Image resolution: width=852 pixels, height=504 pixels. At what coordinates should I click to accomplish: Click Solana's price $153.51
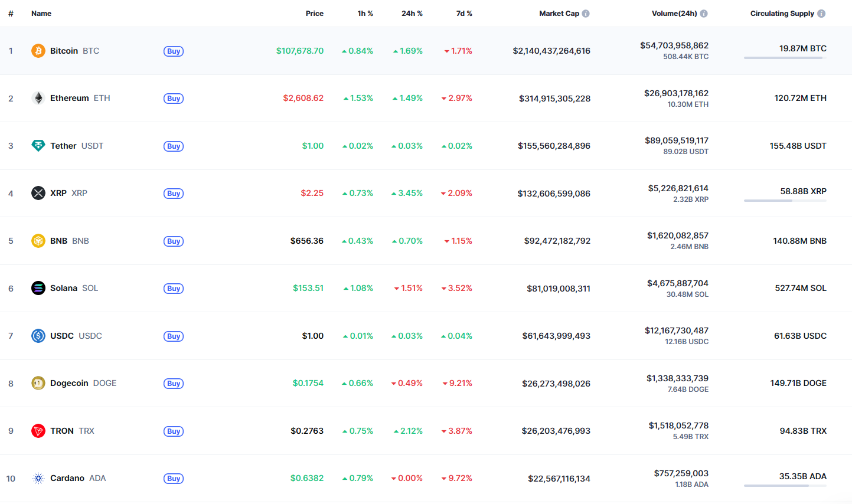tap(308, 288)
